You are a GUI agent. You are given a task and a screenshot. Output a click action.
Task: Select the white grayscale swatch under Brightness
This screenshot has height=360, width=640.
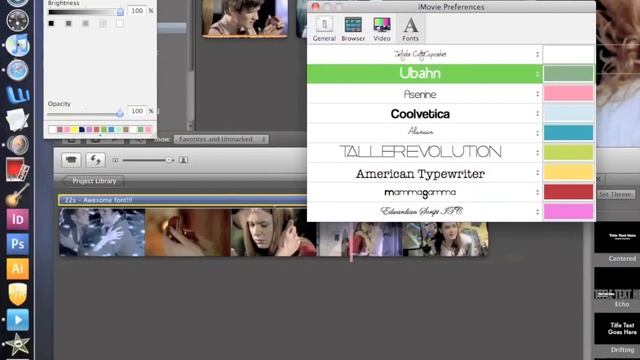pyautogui.click(x=120, y=24)
